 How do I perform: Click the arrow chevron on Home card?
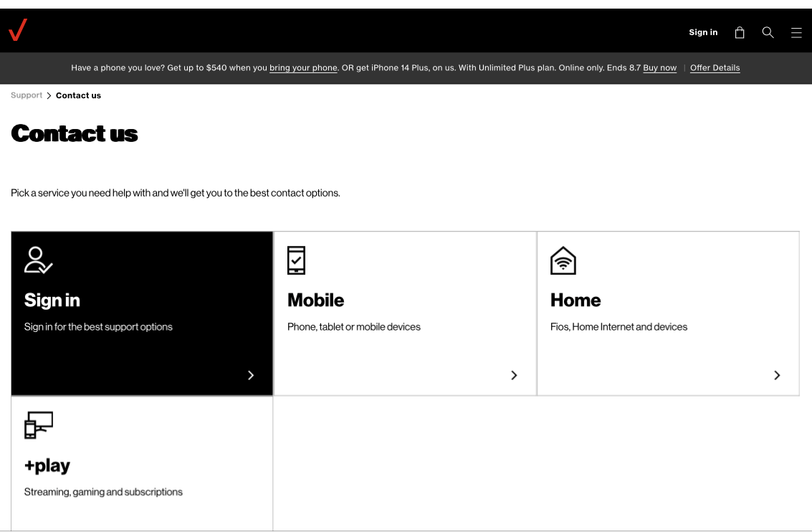point(777,375)
